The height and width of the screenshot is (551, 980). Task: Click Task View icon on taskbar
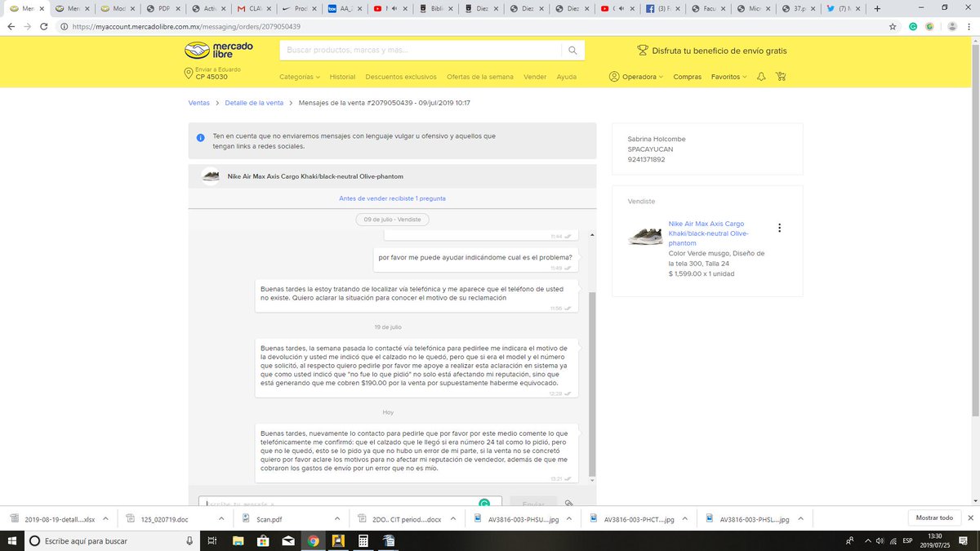click(212, 540)
